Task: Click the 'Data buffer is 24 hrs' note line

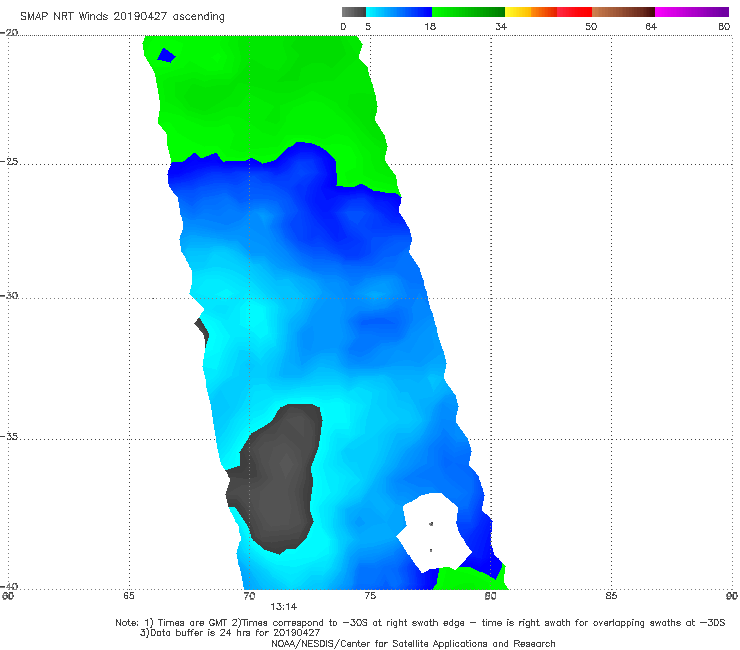Action: pyautogui.click(x=230, y=633)
